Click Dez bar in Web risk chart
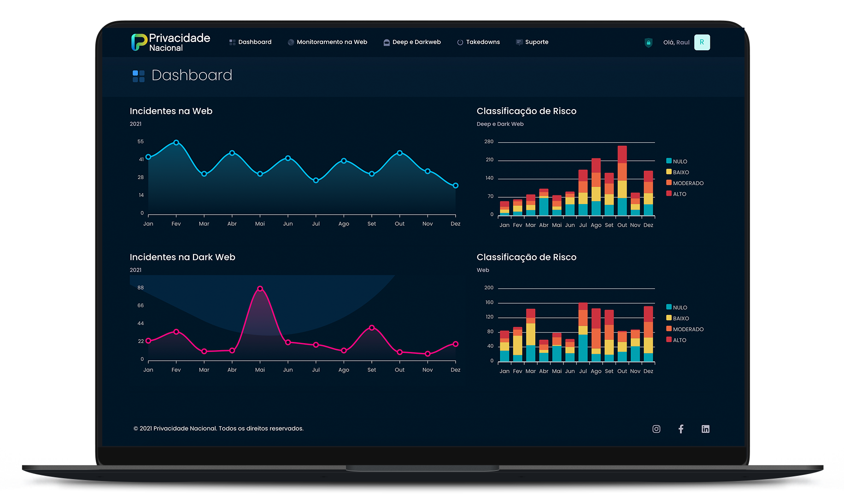Viewport: 844px width, 504px height. (x=648, y=334)
